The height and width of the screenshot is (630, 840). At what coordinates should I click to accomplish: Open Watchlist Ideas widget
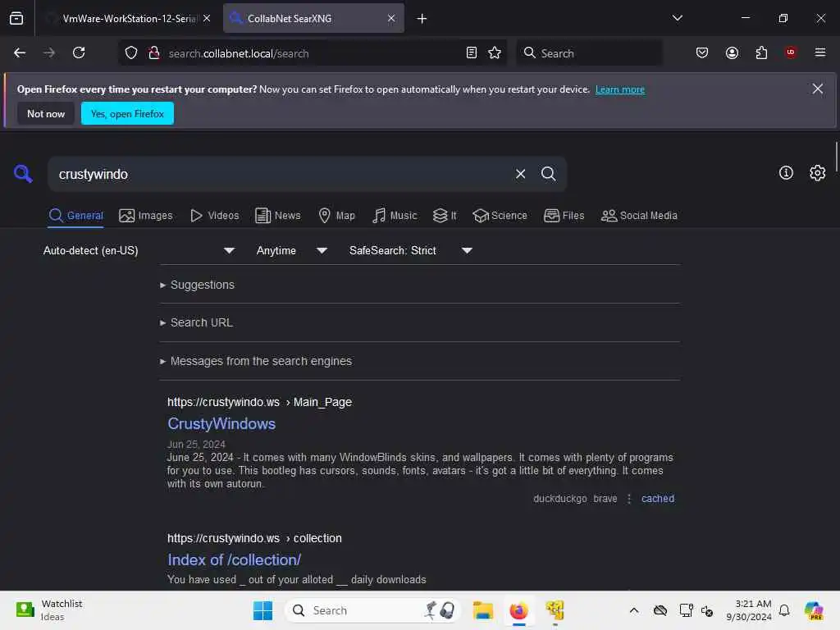[49, 609]
